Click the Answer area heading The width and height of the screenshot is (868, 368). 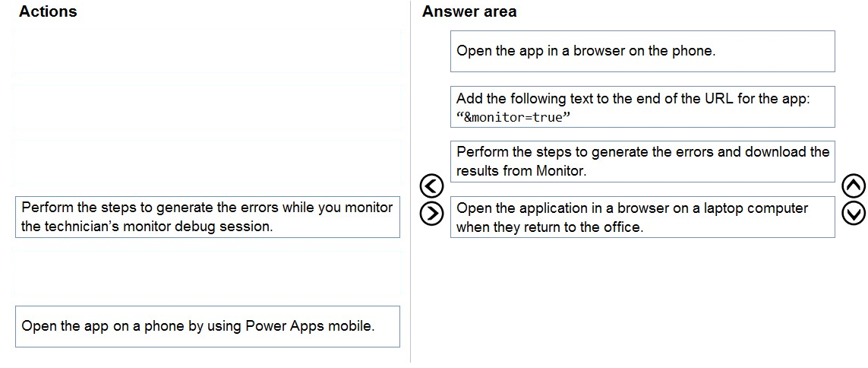coord(469,11)
